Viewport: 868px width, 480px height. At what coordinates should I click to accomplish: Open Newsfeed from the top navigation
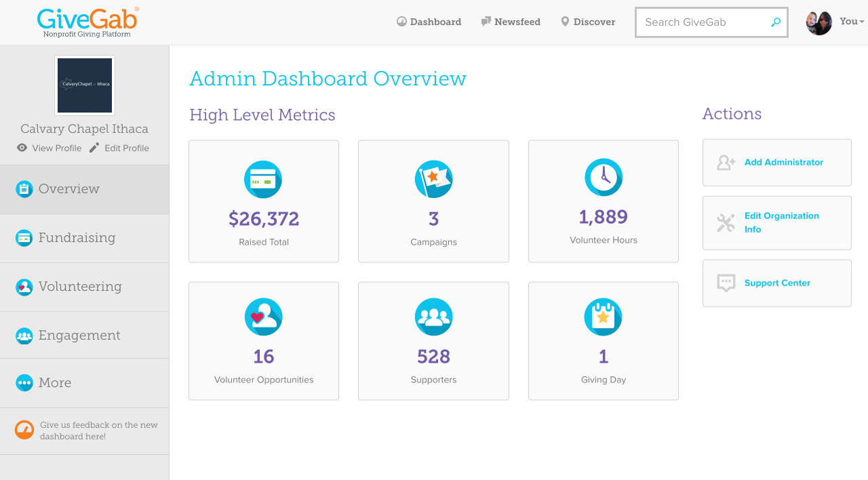[x=511, y=22]
